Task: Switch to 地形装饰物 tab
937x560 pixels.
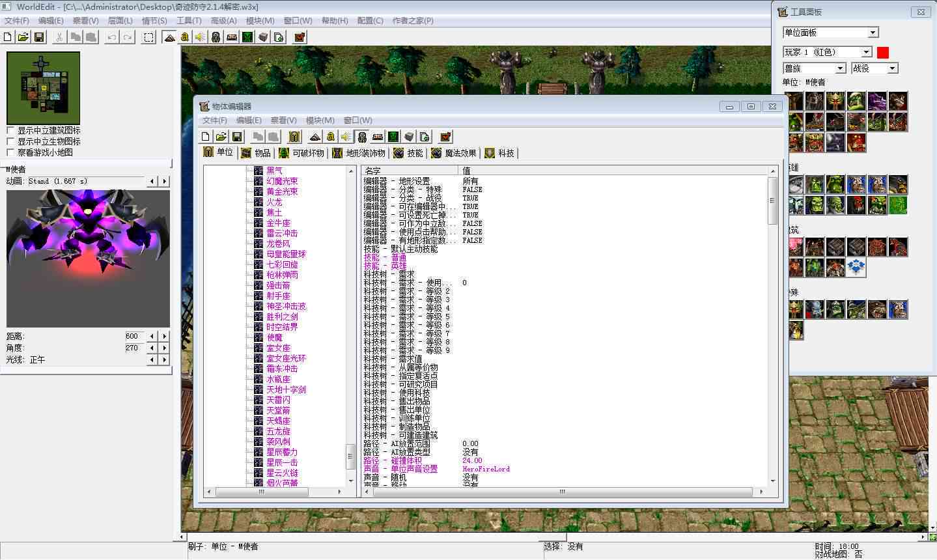Action: 359,153
